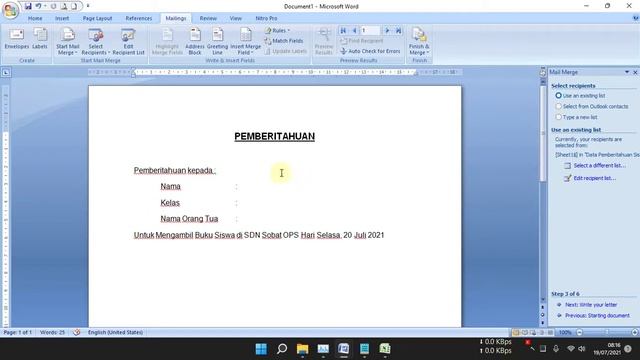Image resolution: width=640 pixels, height=360 pixels.
Task: Click Page 1 of 1 status indicator
Action: pyautogui.click(x=18, y=332)
